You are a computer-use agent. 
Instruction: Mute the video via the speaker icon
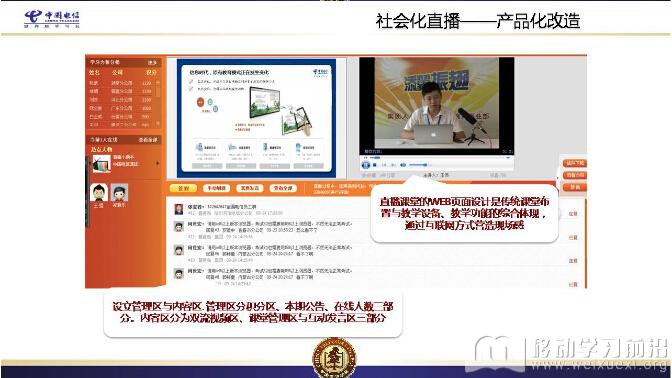[x=403, y=165]
